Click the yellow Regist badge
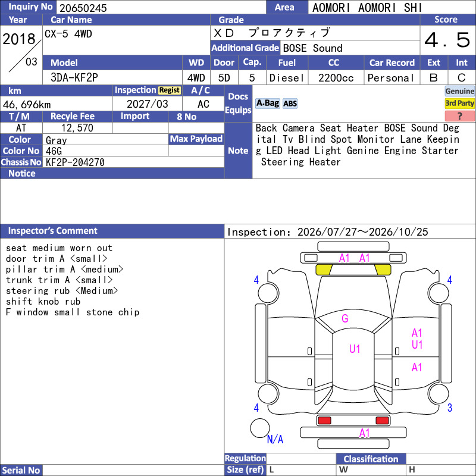Viewport: 476px width, 476px height. tap(170, 90)
